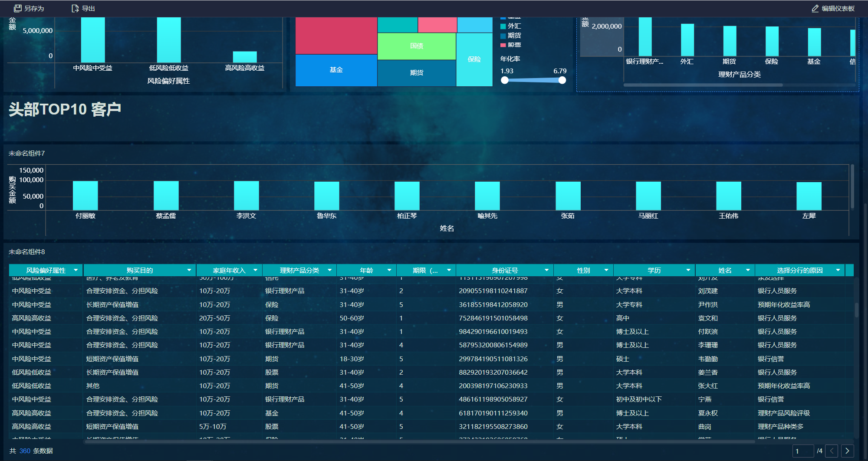The image size is (868, 461).
Task: Click the 性别 column header
Action: tap(583, 270)
